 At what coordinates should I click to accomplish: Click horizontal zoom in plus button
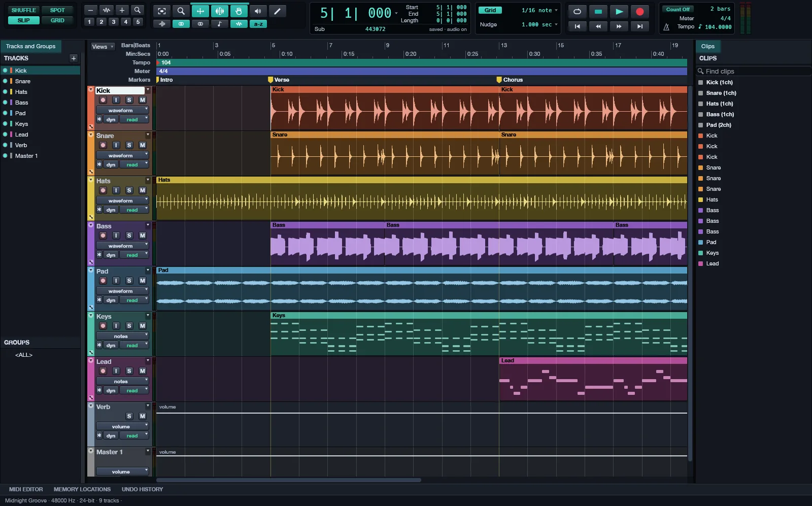122,10
